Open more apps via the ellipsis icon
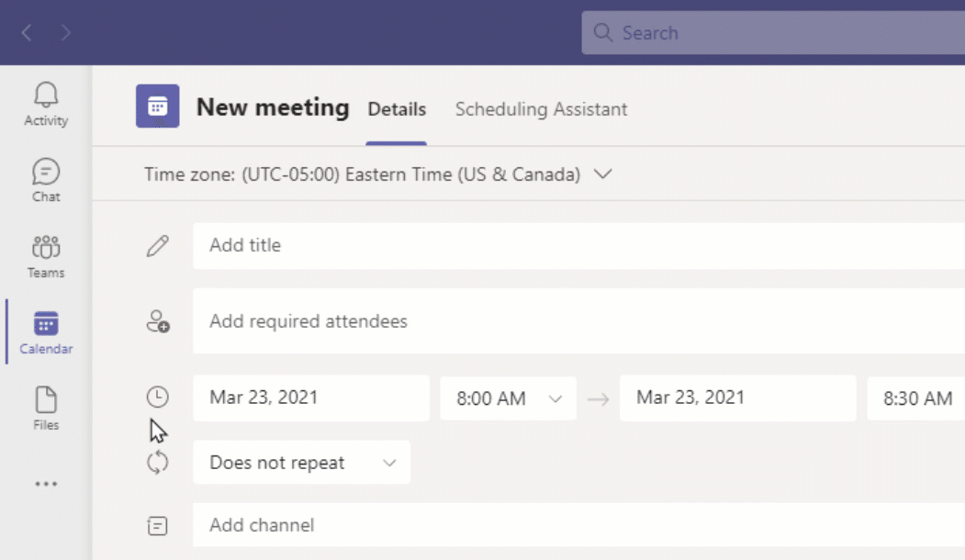The width and height of the screenshot is (965, 560). (45, 484)
